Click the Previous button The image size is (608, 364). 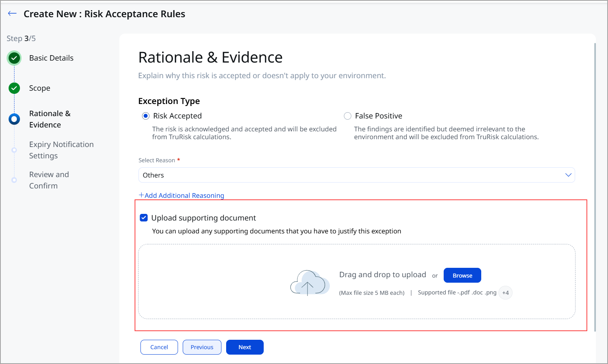pos(202,347)
